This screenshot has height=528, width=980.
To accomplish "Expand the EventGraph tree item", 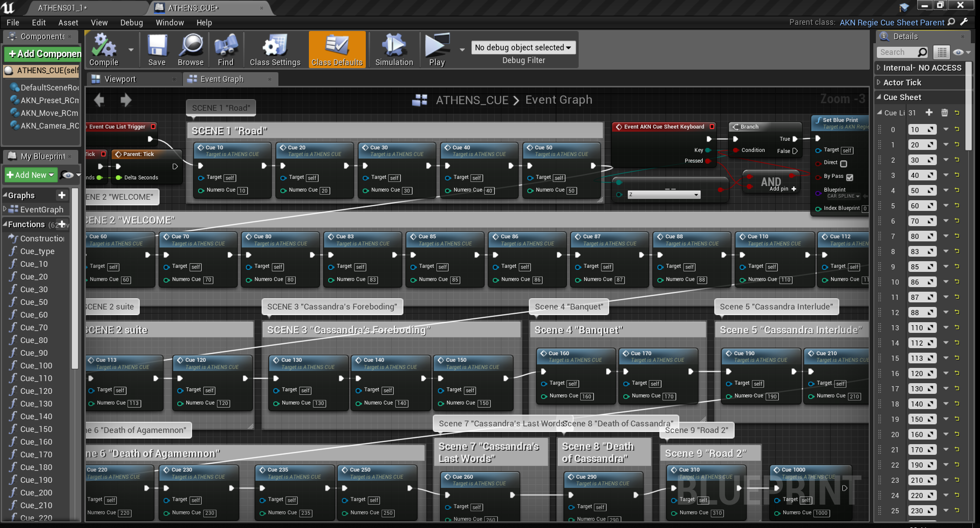I will pos(5,209).
